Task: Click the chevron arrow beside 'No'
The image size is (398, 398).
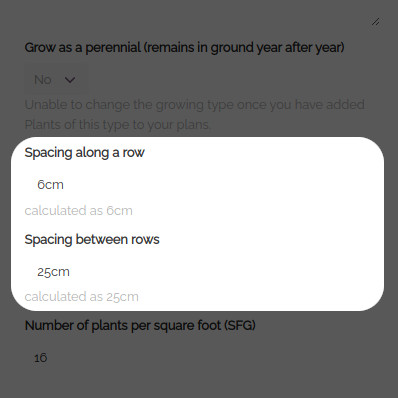Action: pyautogui.click(x=70, y=80)
